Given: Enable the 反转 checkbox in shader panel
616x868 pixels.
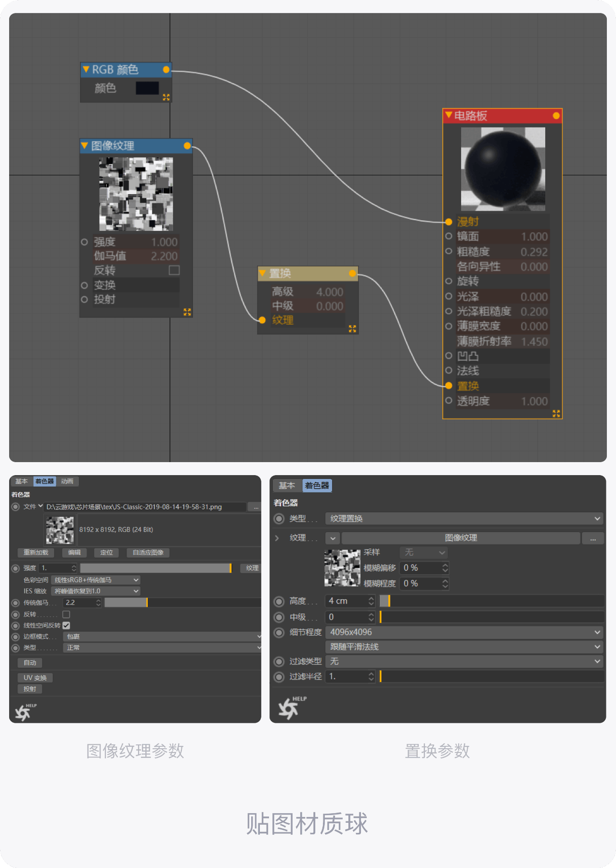Looking at the screenshot, I should (x=66, y=614).
